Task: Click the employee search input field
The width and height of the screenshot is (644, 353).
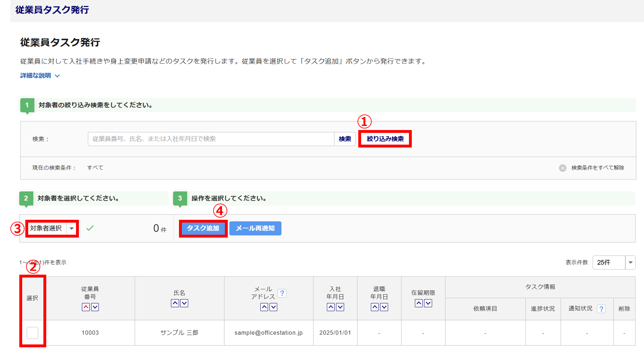Action: 211,139
